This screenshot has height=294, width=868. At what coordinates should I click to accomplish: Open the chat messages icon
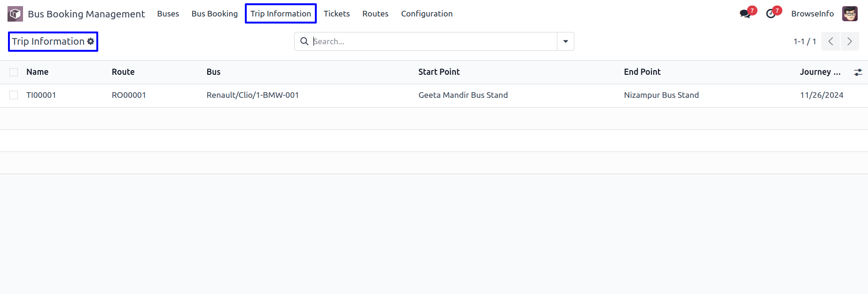tap(745, 14)
